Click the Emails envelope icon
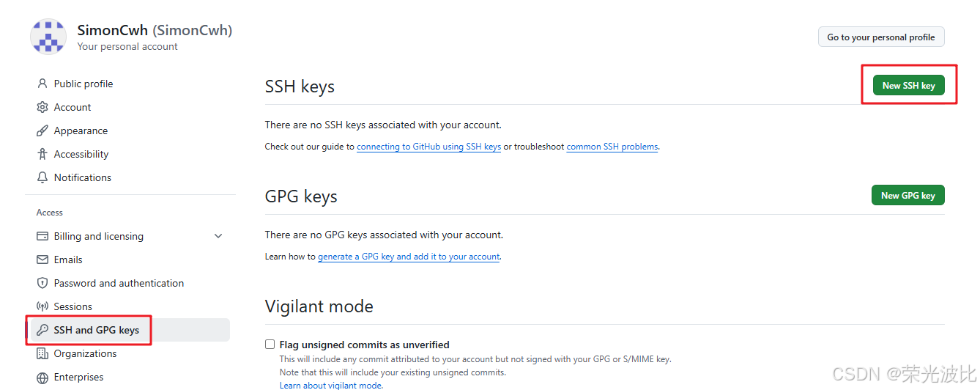The width and height of the screenshot is (980, 390). (x=42, y=260)
